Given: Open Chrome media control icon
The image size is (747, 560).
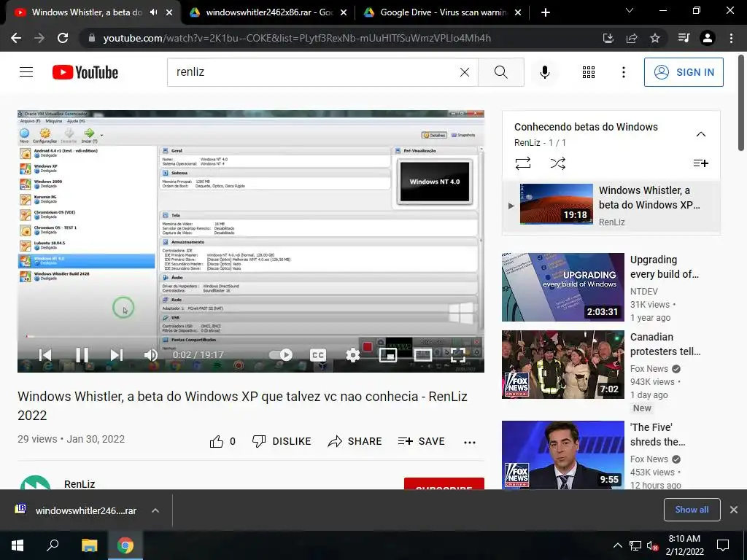Looking at the screenshot, I should click(684, 38).
